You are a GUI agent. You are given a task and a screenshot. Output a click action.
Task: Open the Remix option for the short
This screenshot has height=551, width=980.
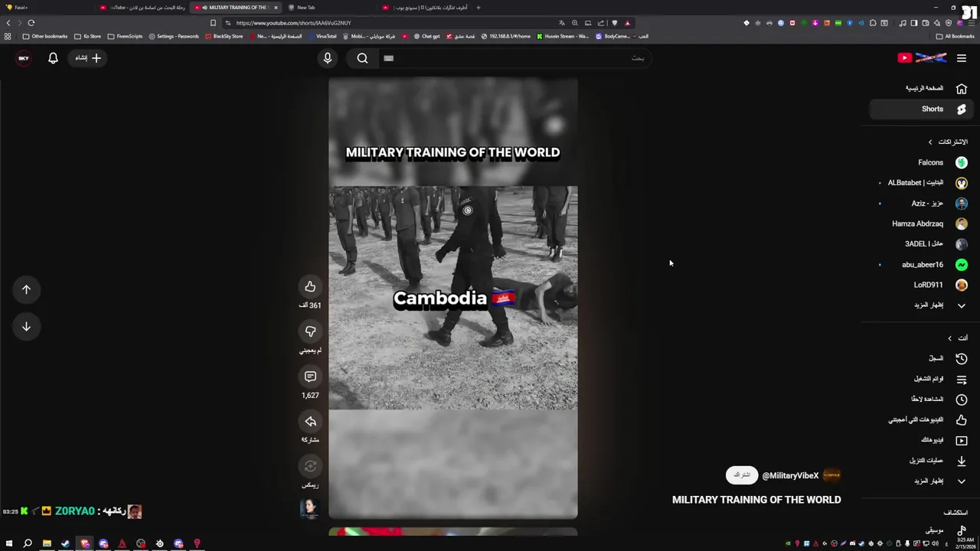(310, 466)
